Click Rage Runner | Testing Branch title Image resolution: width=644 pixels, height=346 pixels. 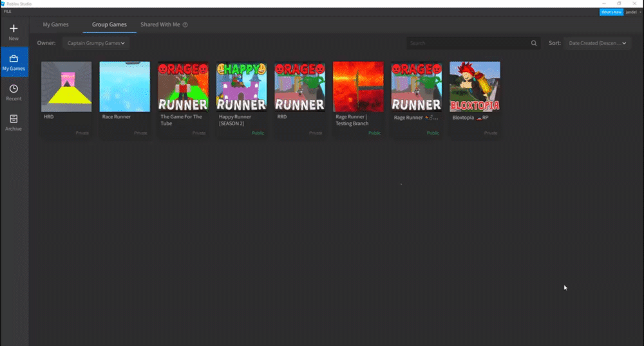352,120
